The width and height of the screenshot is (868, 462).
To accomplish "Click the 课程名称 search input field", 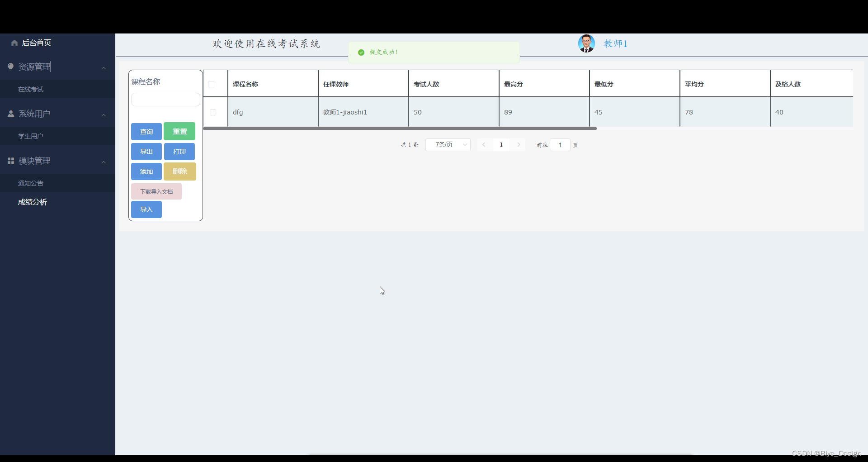I will pos(165,100).
